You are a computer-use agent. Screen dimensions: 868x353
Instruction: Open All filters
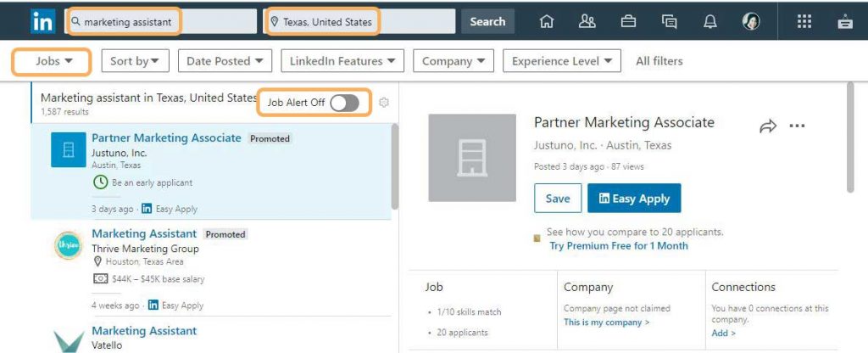[x=659, y=61]
